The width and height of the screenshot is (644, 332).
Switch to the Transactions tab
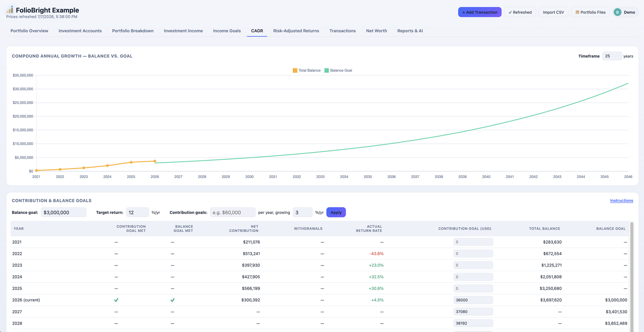click(x=343, y=31)
